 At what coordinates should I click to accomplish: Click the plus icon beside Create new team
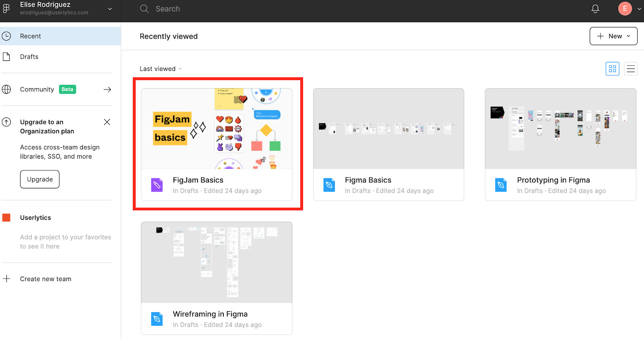pyautogui.click(x=7, y=279)
